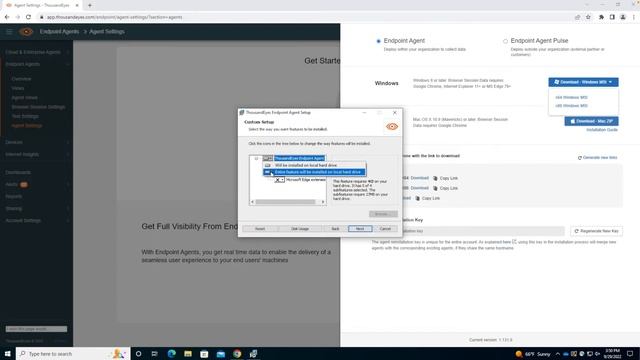Screen dimensions: 640x360
Task: Click the Download Mac ZIP button
Action: click(x=591, y=121)
